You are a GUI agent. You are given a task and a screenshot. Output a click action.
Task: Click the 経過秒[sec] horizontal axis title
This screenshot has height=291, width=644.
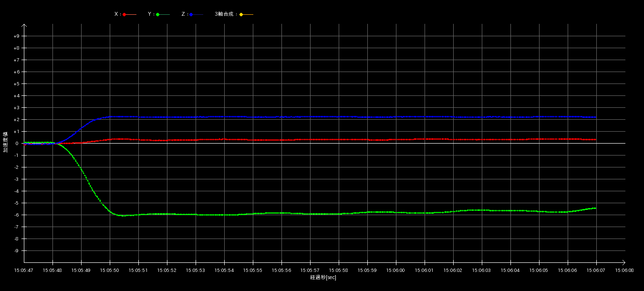coord(323,278)
